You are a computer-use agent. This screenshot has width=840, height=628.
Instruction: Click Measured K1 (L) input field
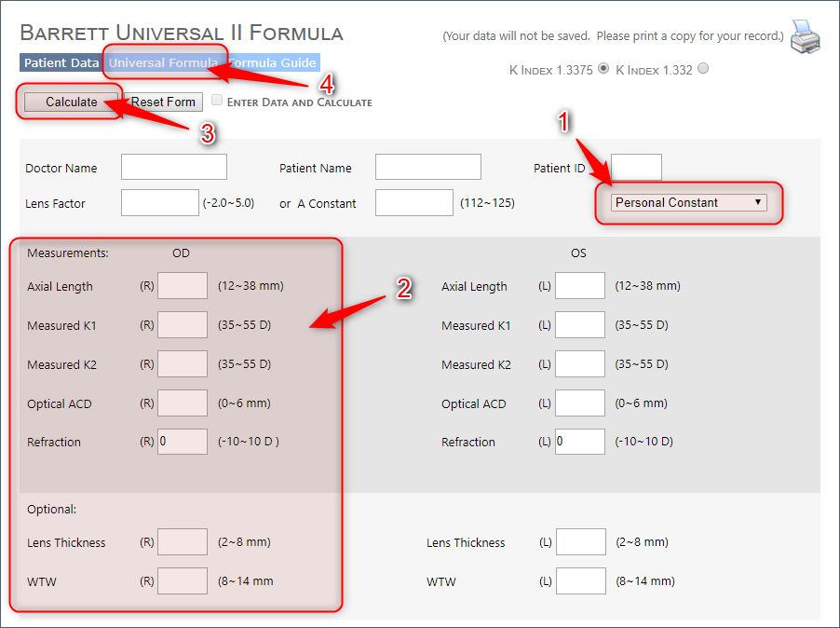pos(580,325)
